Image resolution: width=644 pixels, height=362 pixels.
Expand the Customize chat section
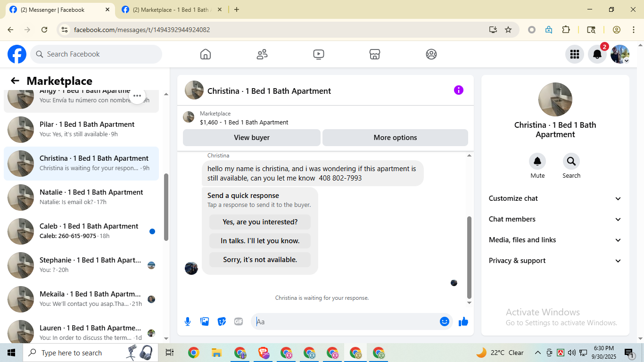click(x=555, y=198)
